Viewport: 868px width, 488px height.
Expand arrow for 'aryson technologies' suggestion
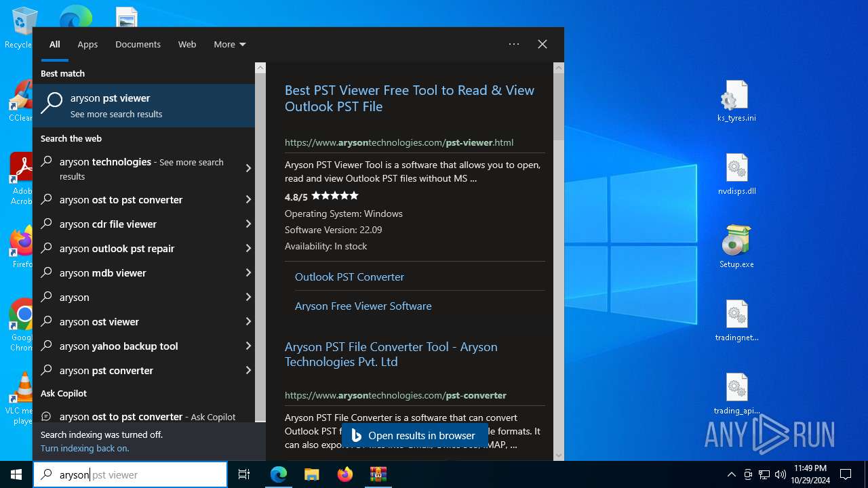pos(248,168)
